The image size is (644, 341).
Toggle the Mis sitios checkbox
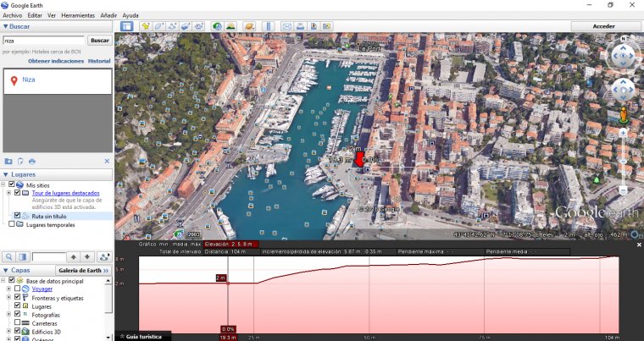click(12, 184)
